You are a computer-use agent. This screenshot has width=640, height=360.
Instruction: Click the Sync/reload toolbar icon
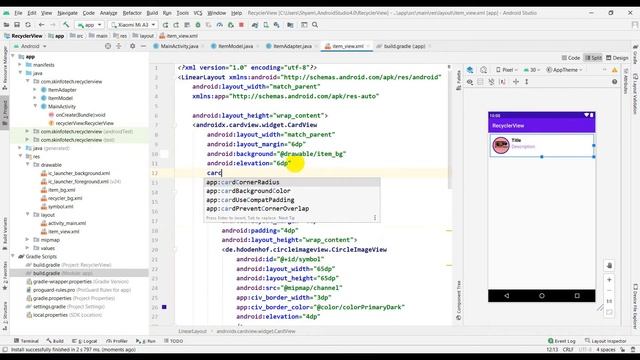[x=28, y=25]
